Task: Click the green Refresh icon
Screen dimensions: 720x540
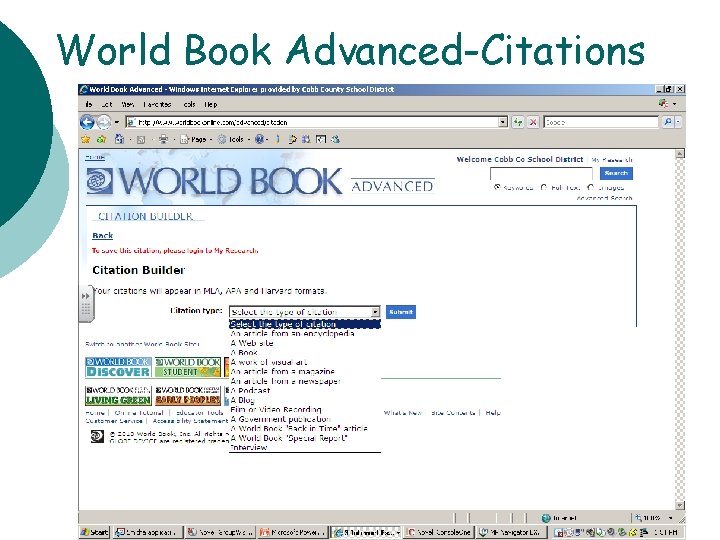Action: (518, 122)
